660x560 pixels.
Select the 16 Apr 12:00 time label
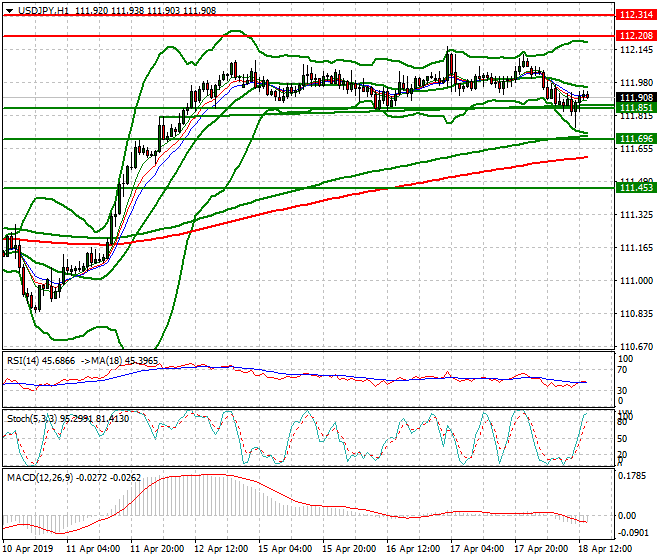pos(413,549)
